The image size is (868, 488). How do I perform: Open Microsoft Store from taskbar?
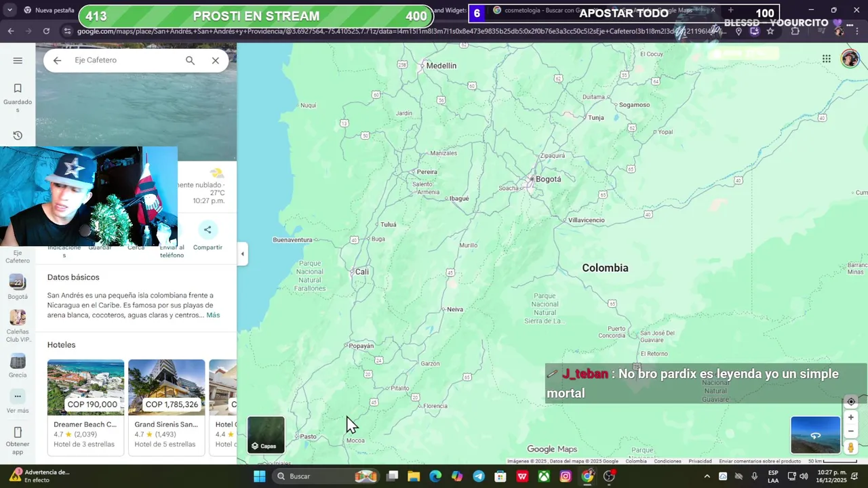(500, 476)
